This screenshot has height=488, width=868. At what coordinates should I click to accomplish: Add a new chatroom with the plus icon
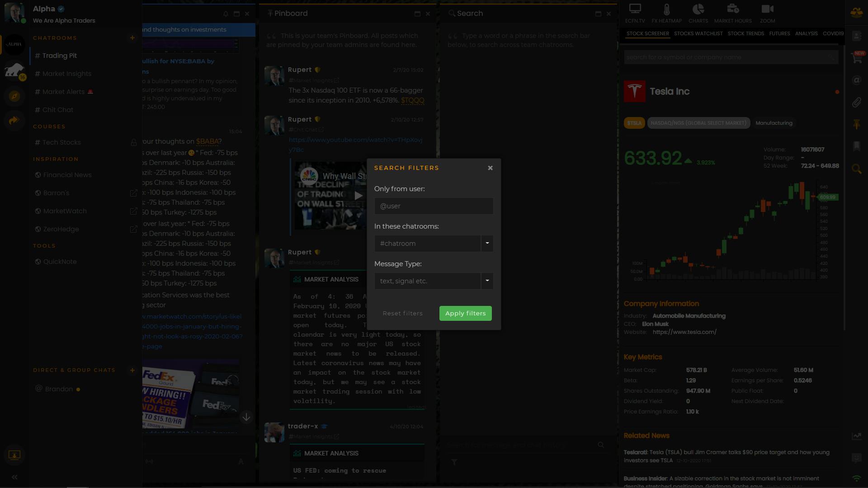tap(132, 38)
